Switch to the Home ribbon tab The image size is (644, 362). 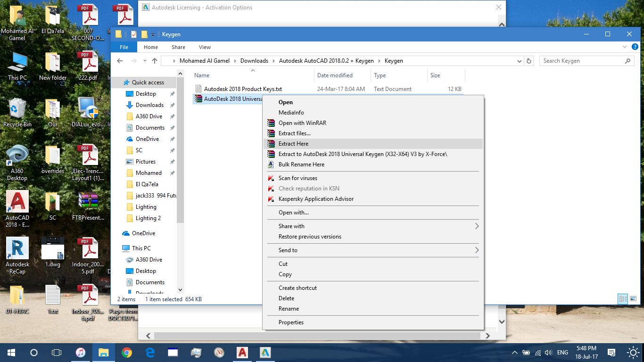coord(151,47)
